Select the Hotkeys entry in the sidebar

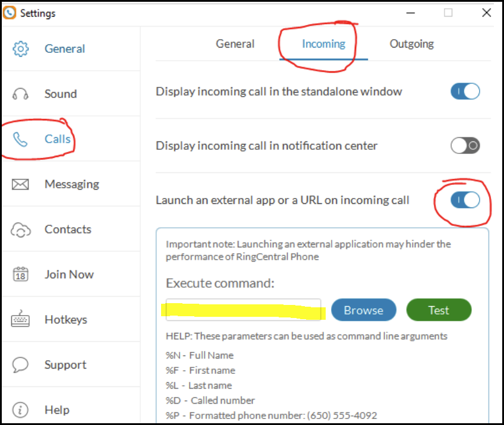pyautogui.click(x=65, y=319)
